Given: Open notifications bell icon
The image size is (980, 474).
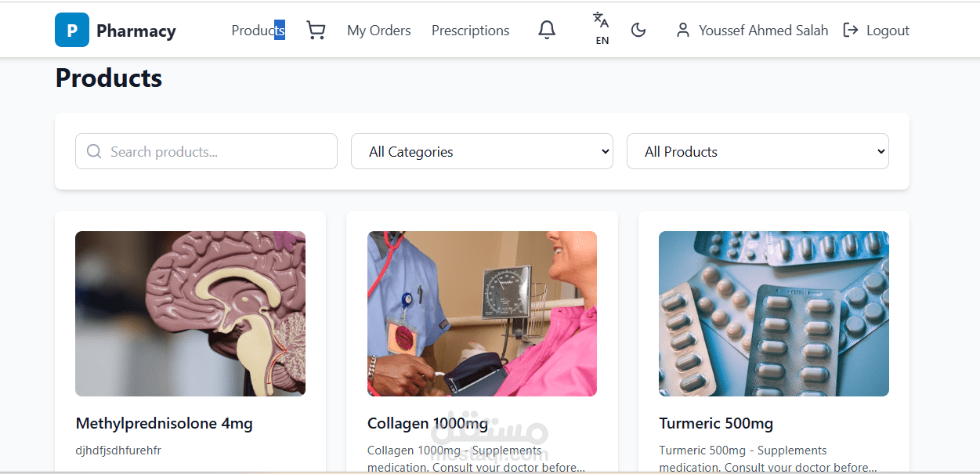Looking at the screenshot, I should (547, 30).
